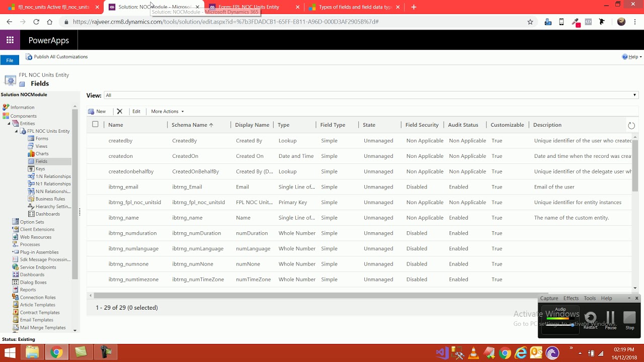The image size is (644, 362).
Task: Open File Explorer in taskbar
Action: 32,352
